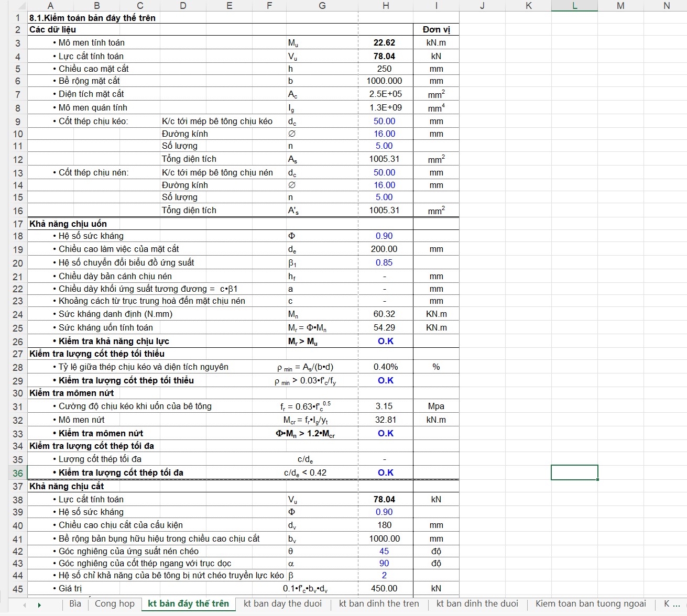The height and width of the screenshot is (616, 687).
Task: Select the width value 1000.000
Action: (384, 81)
